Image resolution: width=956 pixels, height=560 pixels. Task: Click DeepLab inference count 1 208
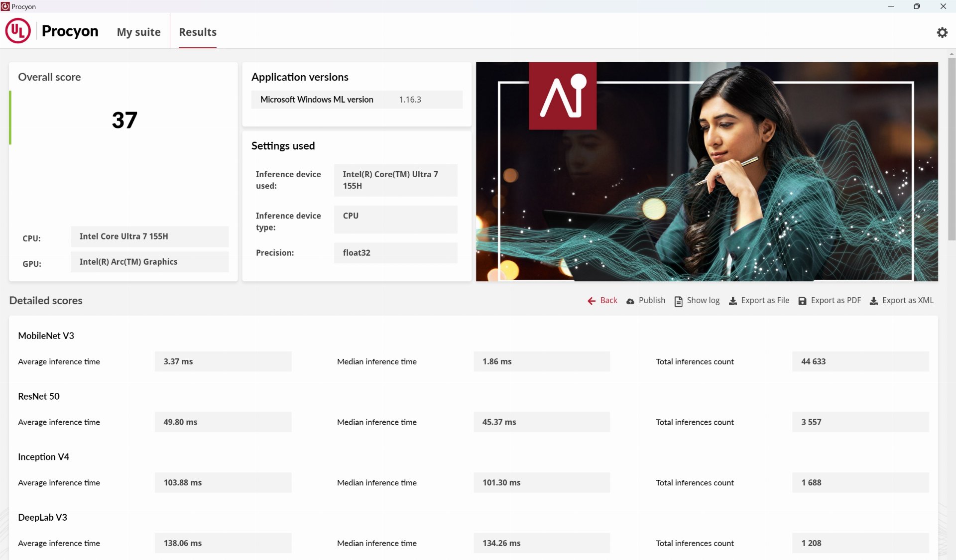pyautogui.click(x=860, y=543)
